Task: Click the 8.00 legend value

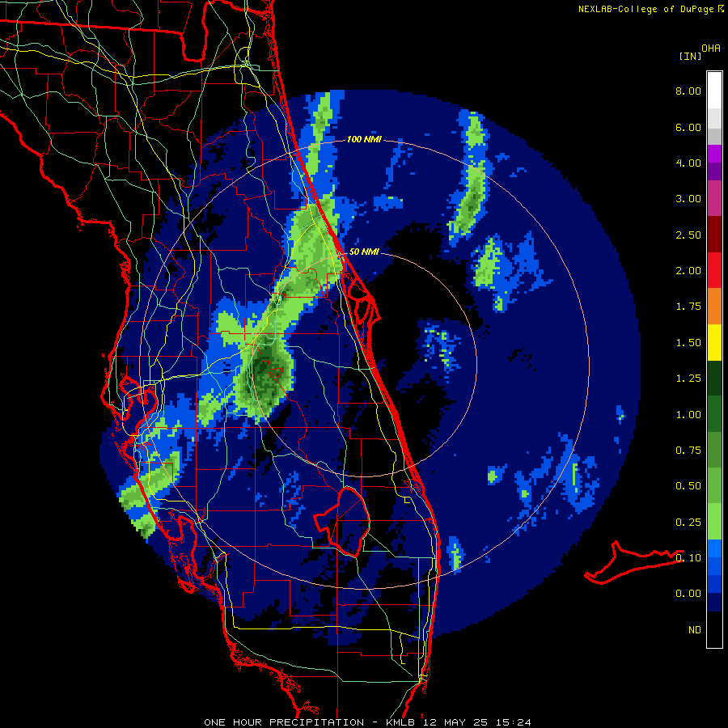Action: pos(688,91)
